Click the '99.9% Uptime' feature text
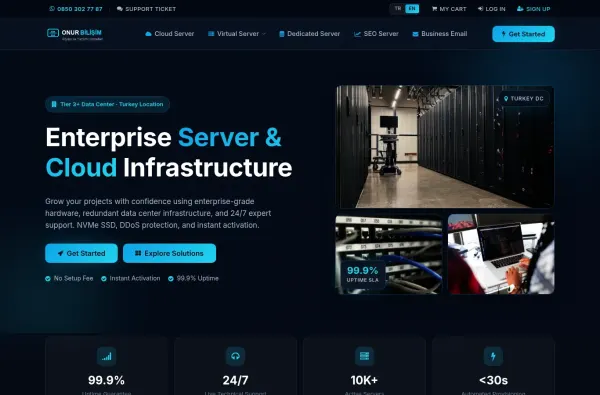 click(197, 278)
